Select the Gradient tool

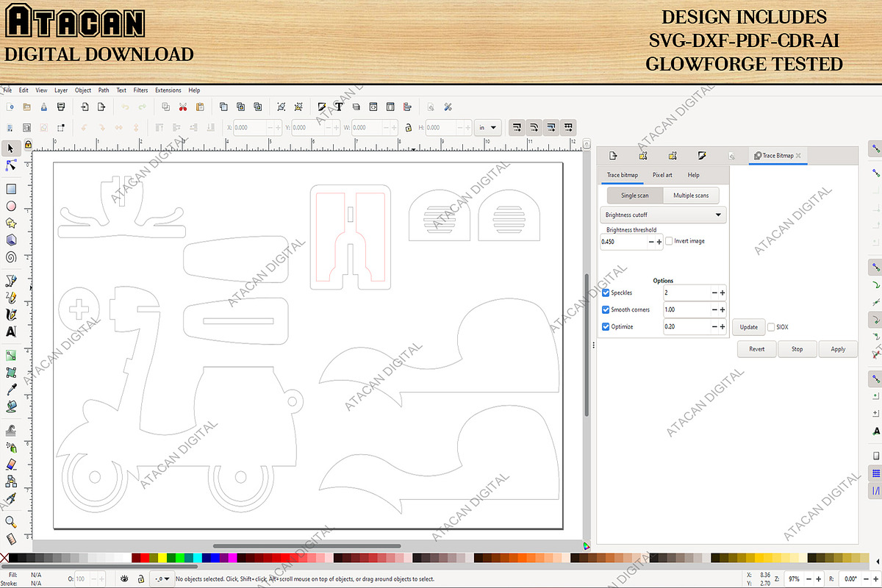[x=11, y=356]
